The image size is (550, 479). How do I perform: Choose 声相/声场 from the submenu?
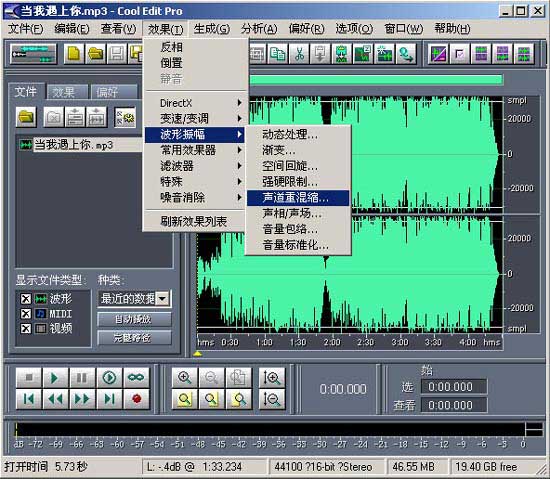tap(298, 214)
